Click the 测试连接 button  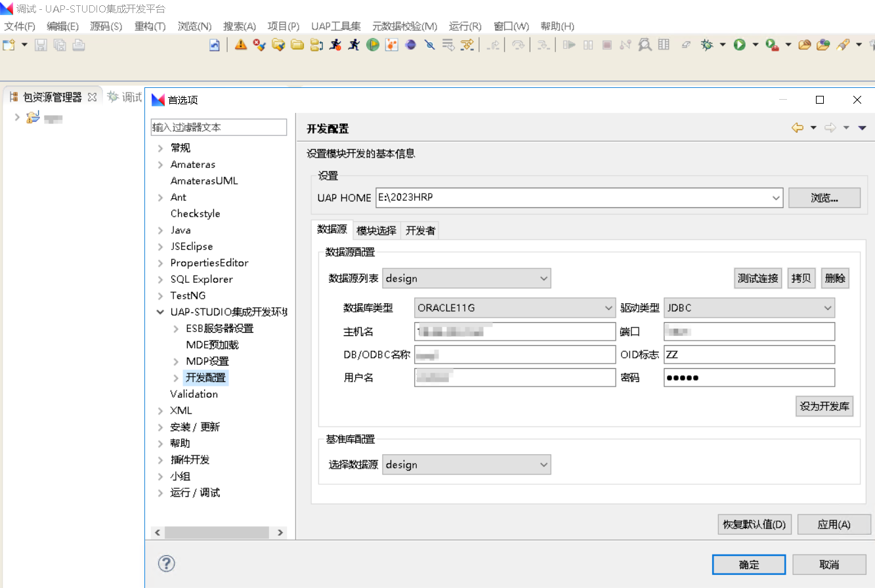[x=758, y=278]
